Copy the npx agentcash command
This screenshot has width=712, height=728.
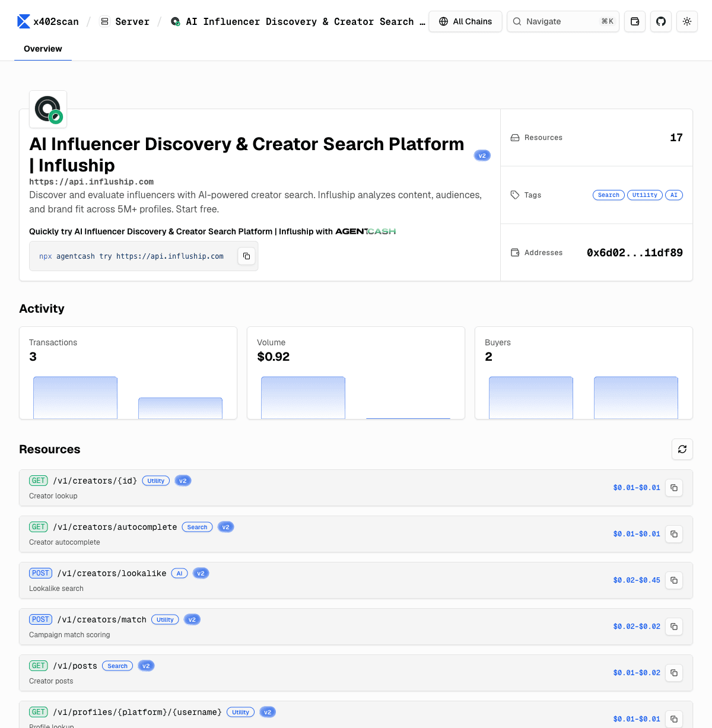[246, 256]
